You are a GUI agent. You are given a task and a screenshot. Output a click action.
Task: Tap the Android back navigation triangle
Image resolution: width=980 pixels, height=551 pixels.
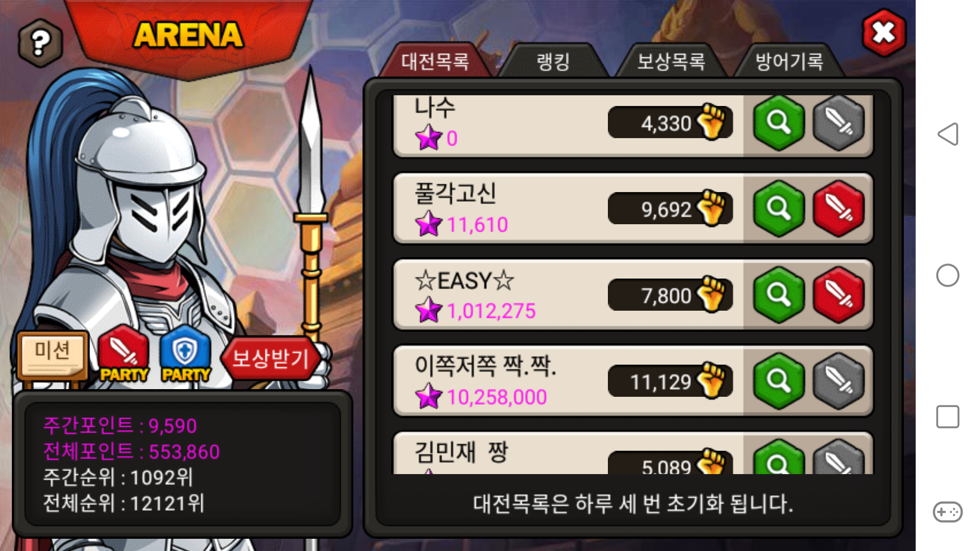click(x=948, y=134)
